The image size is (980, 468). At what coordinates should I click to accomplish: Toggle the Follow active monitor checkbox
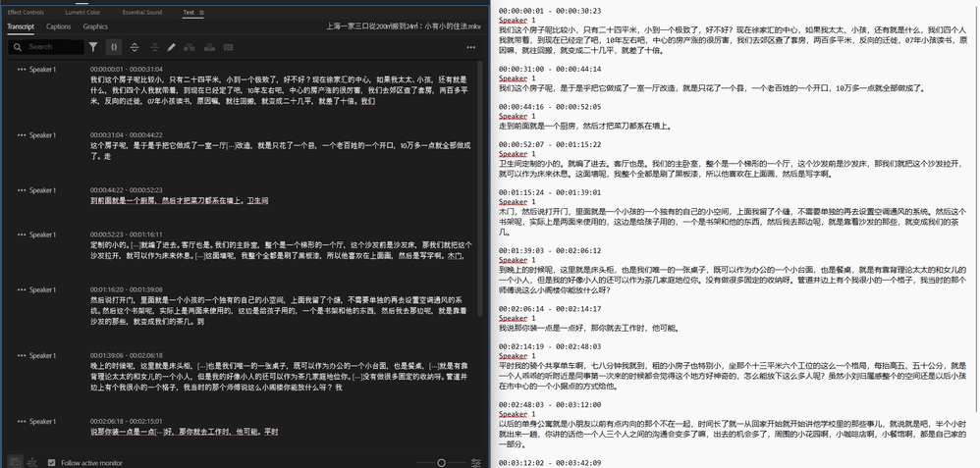point(51,463)
